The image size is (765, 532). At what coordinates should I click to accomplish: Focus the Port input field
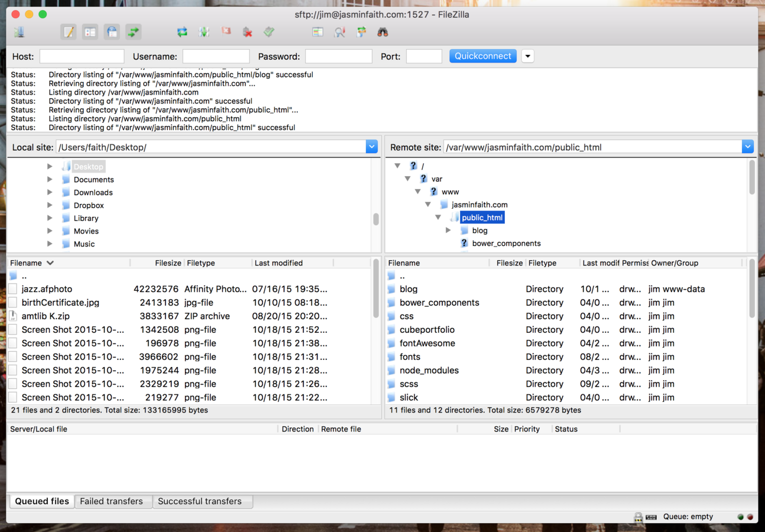coord(424,56)
